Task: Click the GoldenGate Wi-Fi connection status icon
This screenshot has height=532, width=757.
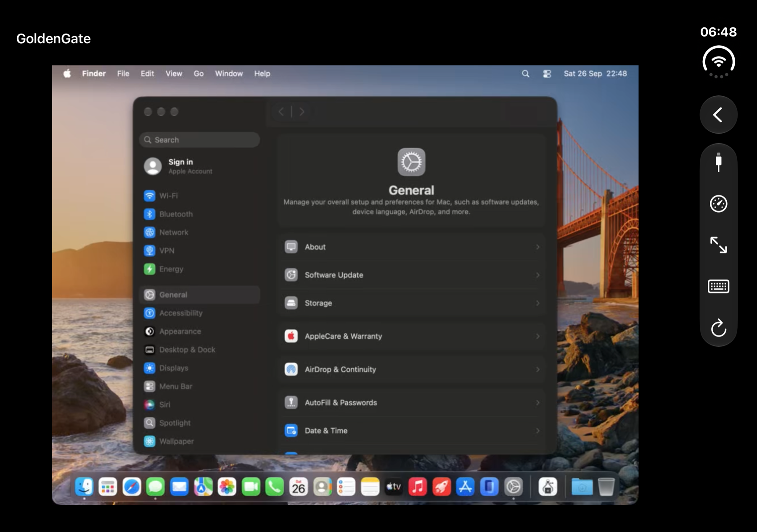Action: 718,62
